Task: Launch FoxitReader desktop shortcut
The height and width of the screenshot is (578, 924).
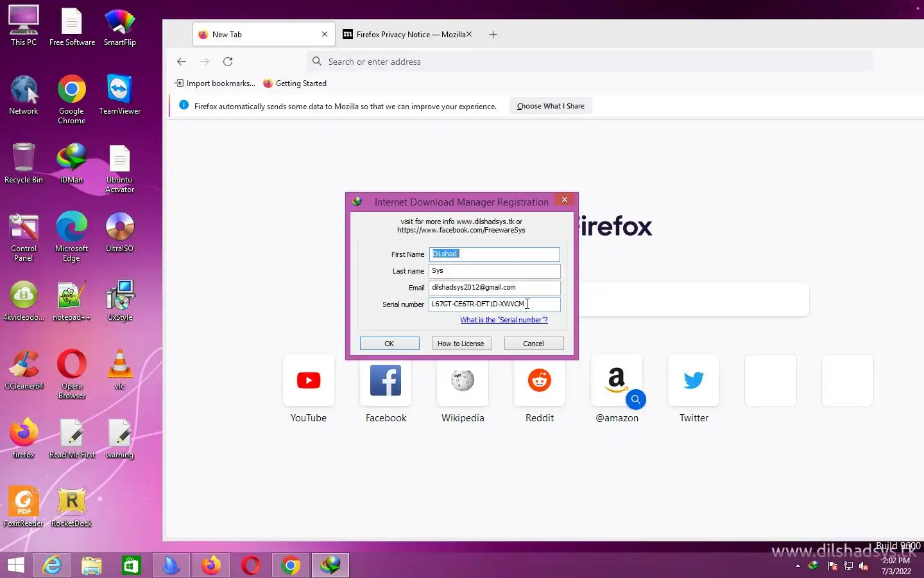Action: tap(24, 507)
